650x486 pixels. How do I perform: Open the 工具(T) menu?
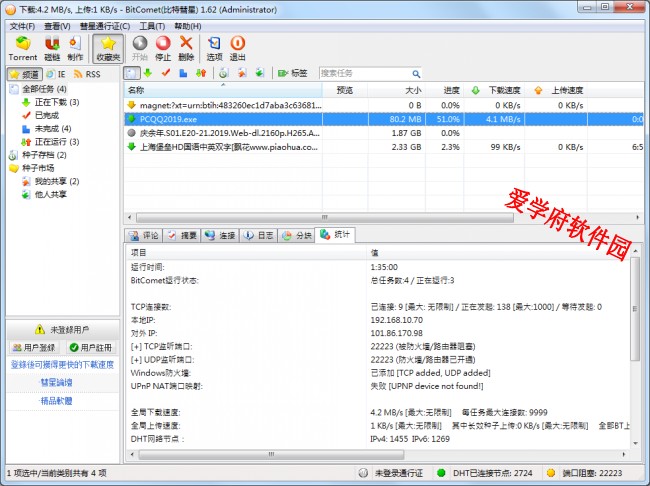click(152, 26)
